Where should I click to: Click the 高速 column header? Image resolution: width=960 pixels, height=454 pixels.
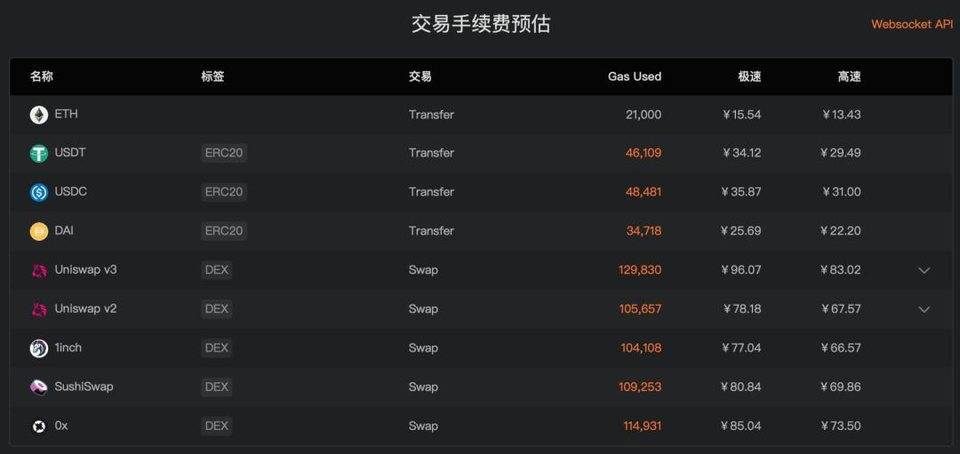tap(849, 76)
